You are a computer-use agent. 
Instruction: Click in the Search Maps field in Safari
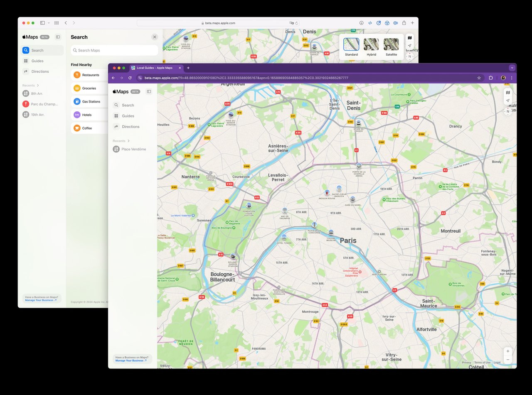114,50
